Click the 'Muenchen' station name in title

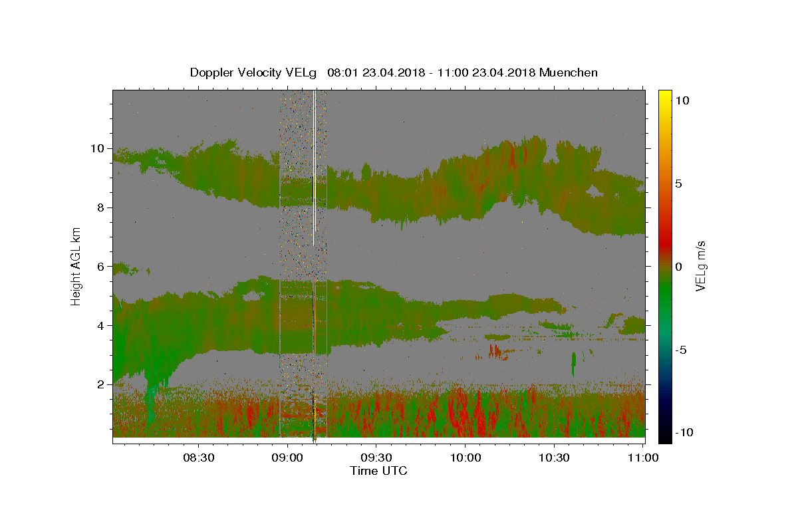569,72
